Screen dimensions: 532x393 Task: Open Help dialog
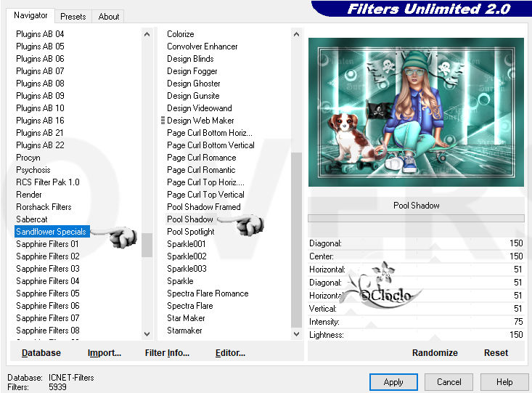(504, 382)
